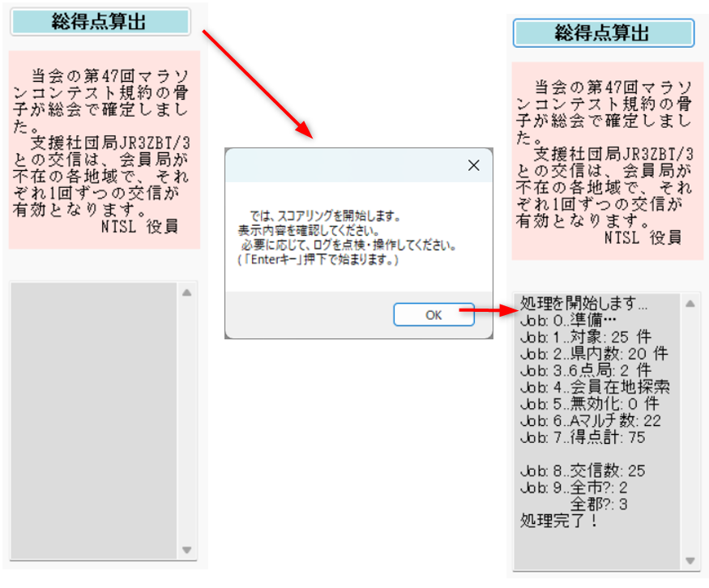This screenshot has height=588, width=709.
Task: Click up arrow of right results log scrollbar
Action: [690, 304]
